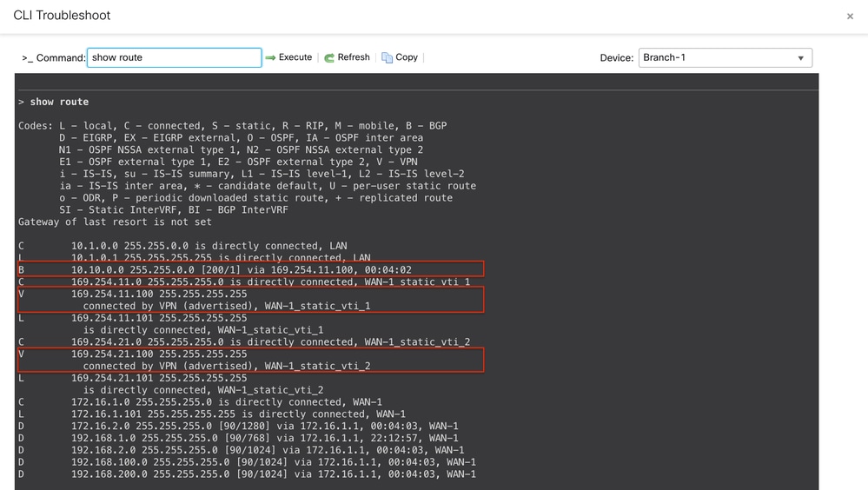Click the EIGRP route '172.16.2.0 255.255.255.0'

[238, 427]
